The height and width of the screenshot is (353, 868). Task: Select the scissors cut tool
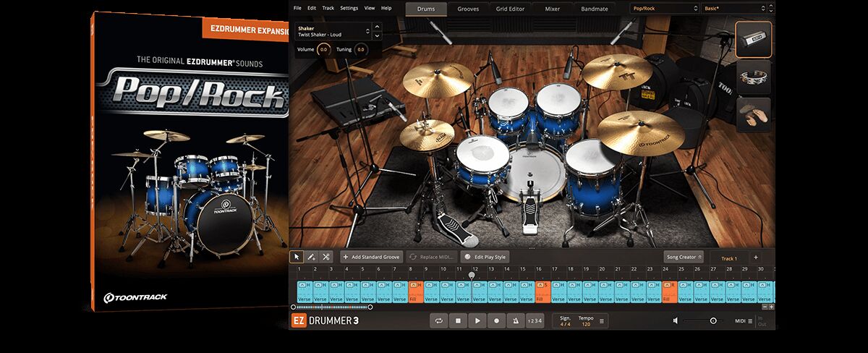coord(326,257)
